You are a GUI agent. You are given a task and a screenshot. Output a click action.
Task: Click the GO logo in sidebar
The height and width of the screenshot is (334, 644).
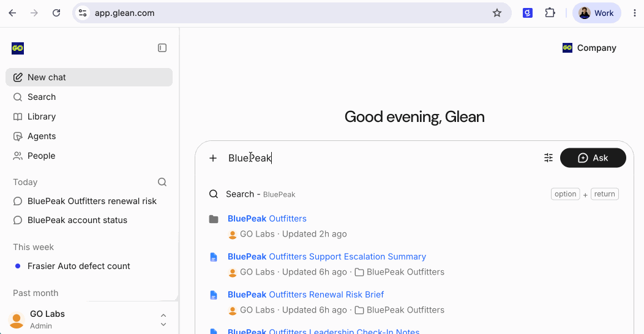coord(18,48)
